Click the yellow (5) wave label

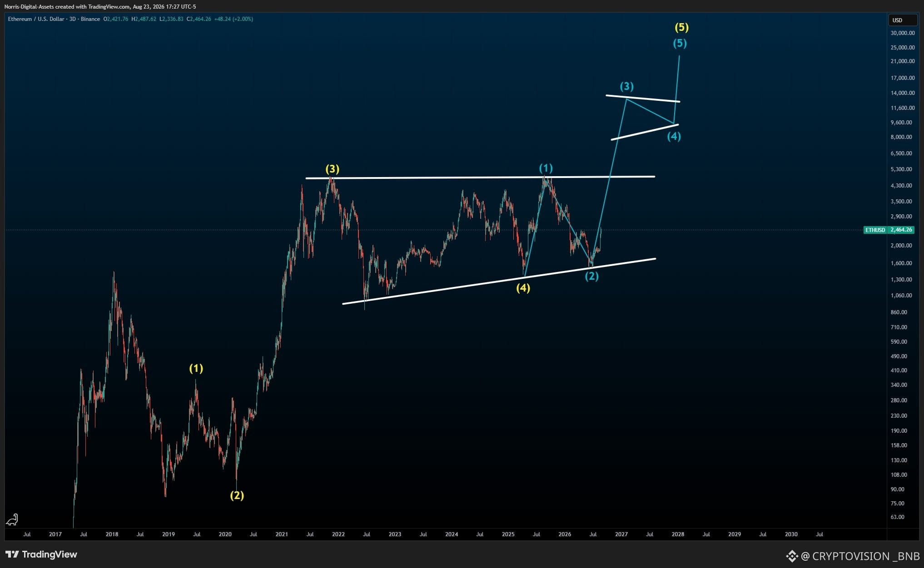click(x=682, y=27)
